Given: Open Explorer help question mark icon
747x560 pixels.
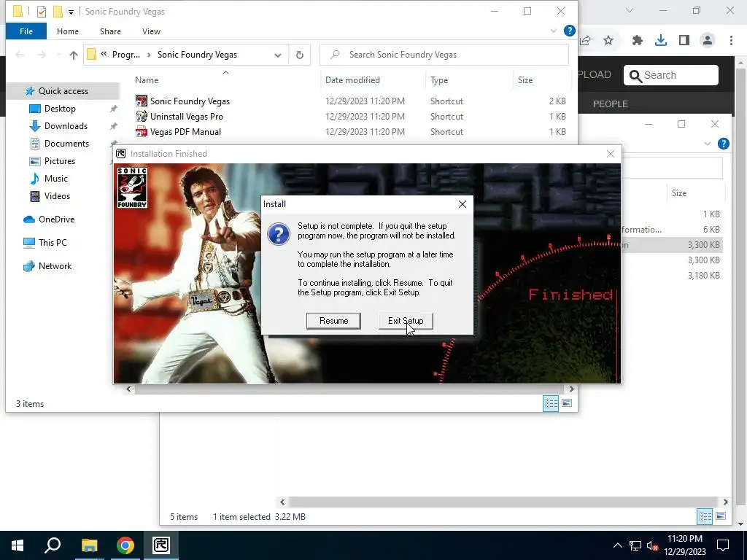Looking at the screenshot, I should pyautogui.click(x=569, y=31).
